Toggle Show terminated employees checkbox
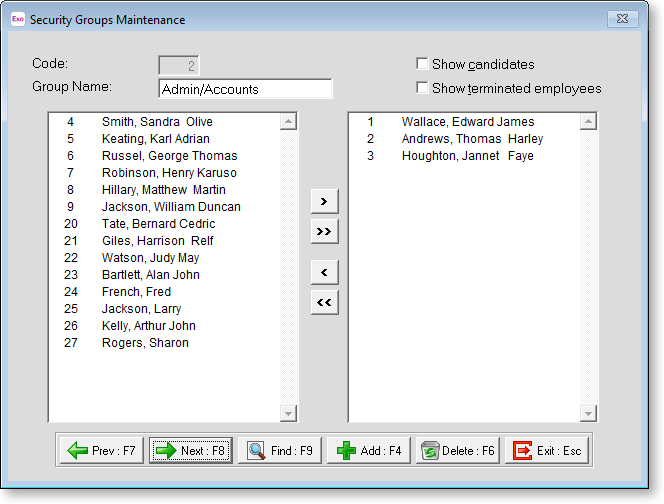Image resolution: width=664 pixels, height=504 pixels. (422, 88)
